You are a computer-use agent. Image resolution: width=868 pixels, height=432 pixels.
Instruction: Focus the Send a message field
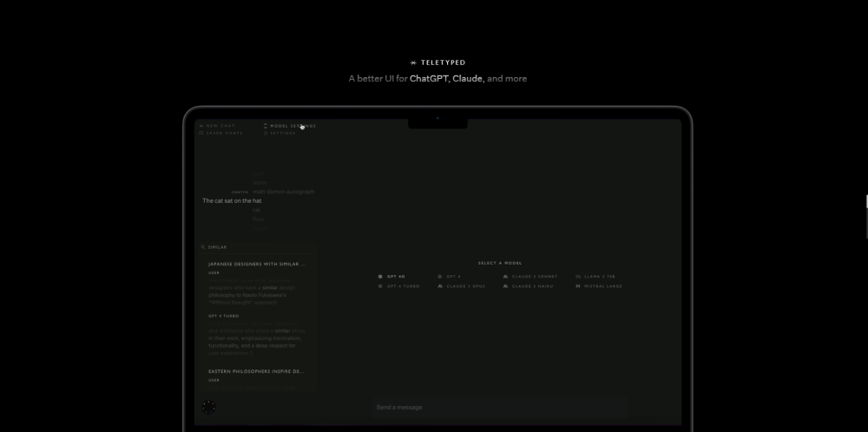click(499, 407)
